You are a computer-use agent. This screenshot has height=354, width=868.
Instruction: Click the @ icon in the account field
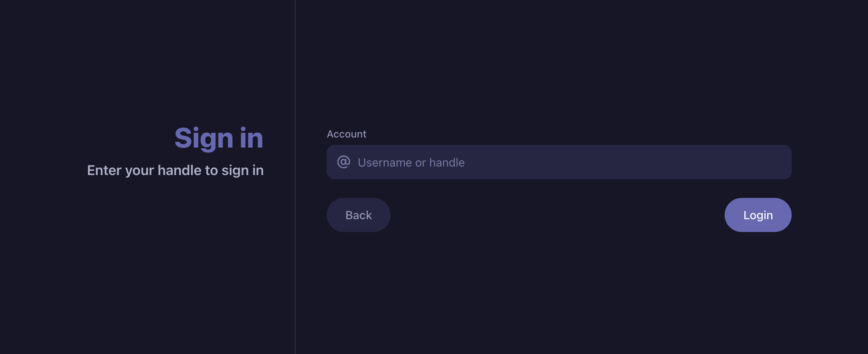344,162
